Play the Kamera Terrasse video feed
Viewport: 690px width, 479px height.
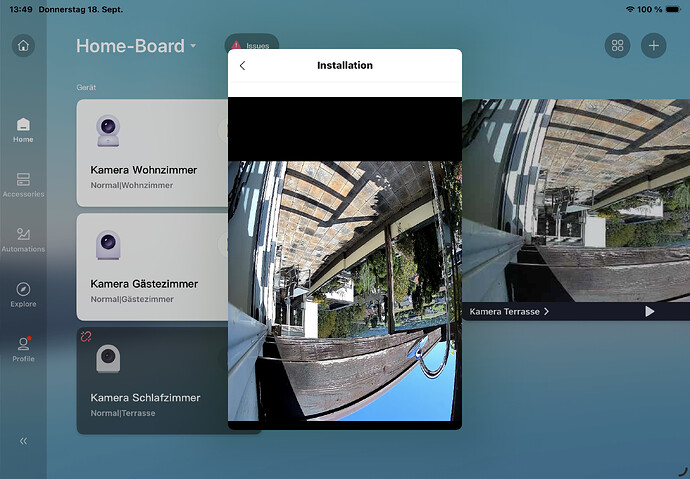(650, 312)
